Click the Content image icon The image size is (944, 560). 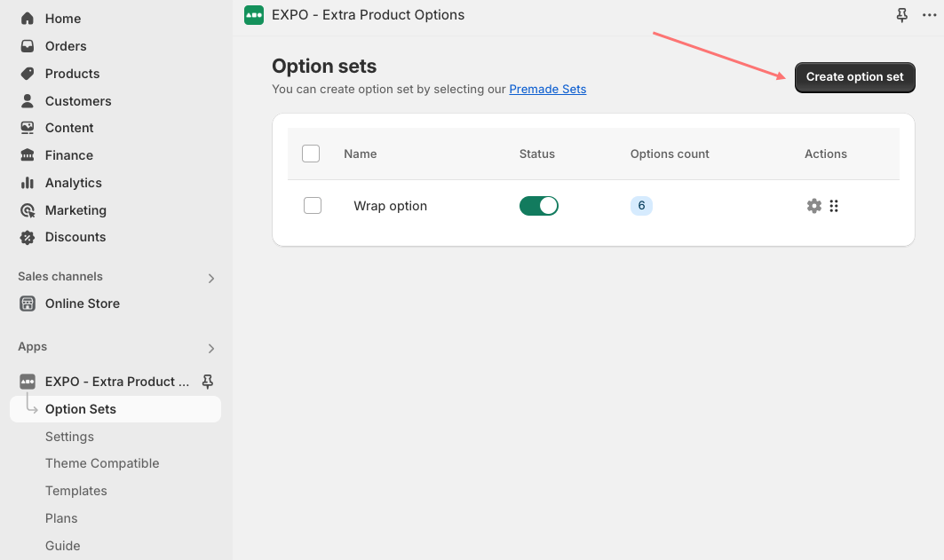(x=28, y=128)
